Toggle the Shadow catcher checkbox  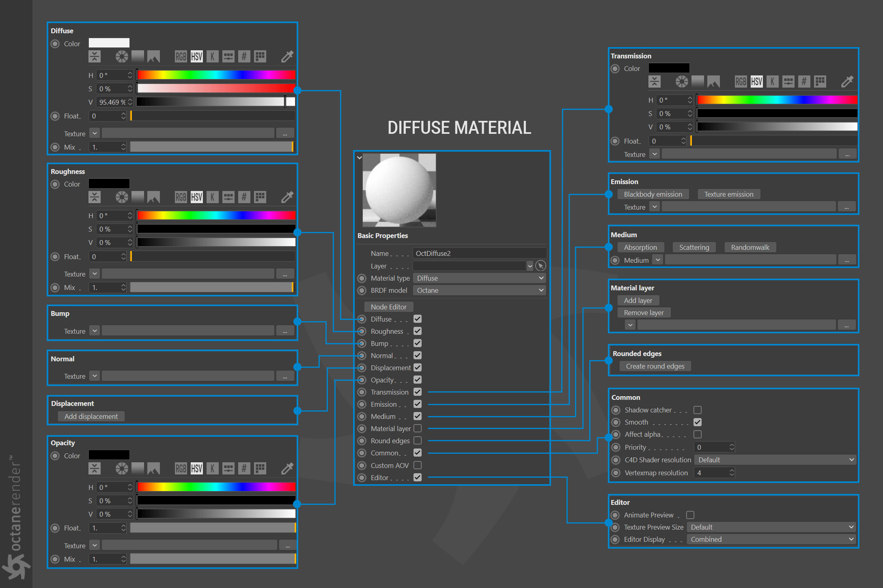pyautogui.click(x=698, y=410)
